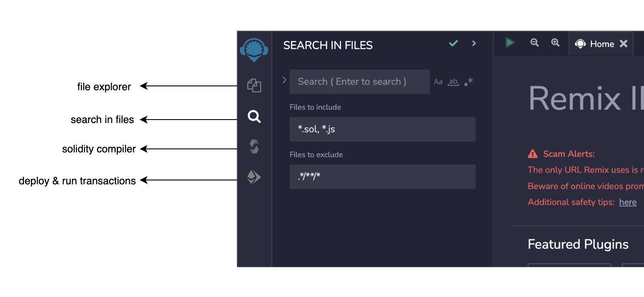Click the green Run script play button
644x297 pixels.
click(x=510, y=43)
